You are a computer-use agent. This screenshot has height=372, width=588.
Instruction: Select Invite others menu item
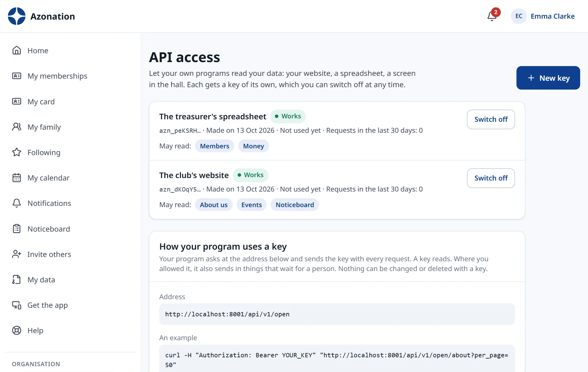(70, 254)
